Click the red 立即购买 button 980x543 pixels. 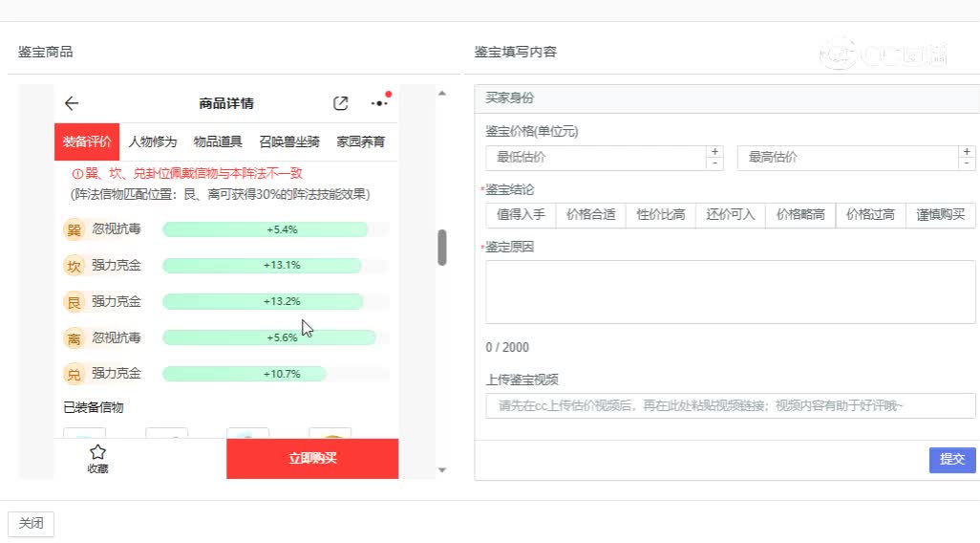point(312,459)
